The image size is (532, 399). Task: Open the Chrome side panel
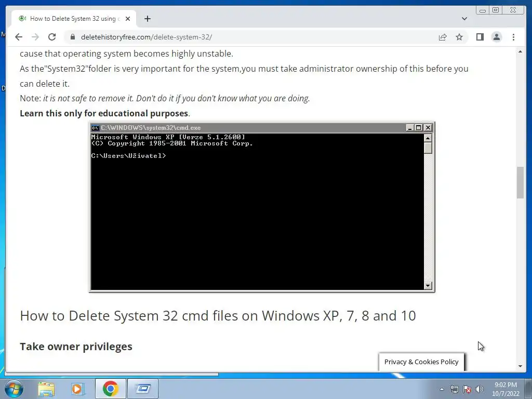tap(480, 37)
